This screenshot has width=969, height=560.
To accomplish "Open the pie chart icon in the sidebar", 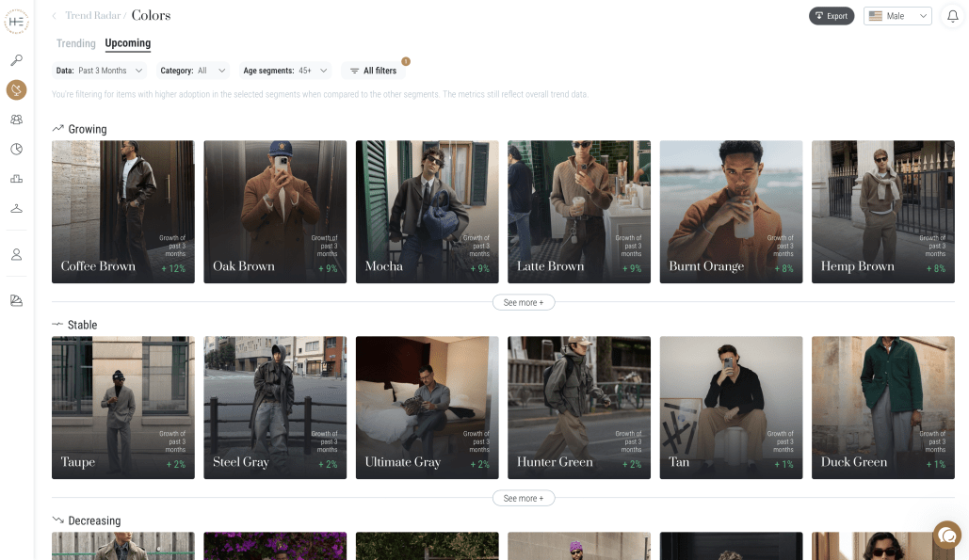I will [17, 149].
